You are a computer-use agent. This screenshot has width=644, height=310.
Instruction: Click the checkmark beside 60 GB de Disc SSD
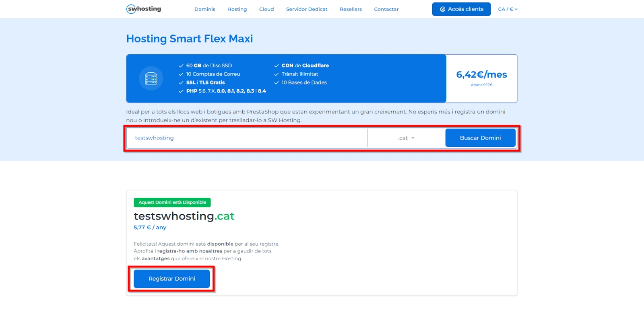181,66
